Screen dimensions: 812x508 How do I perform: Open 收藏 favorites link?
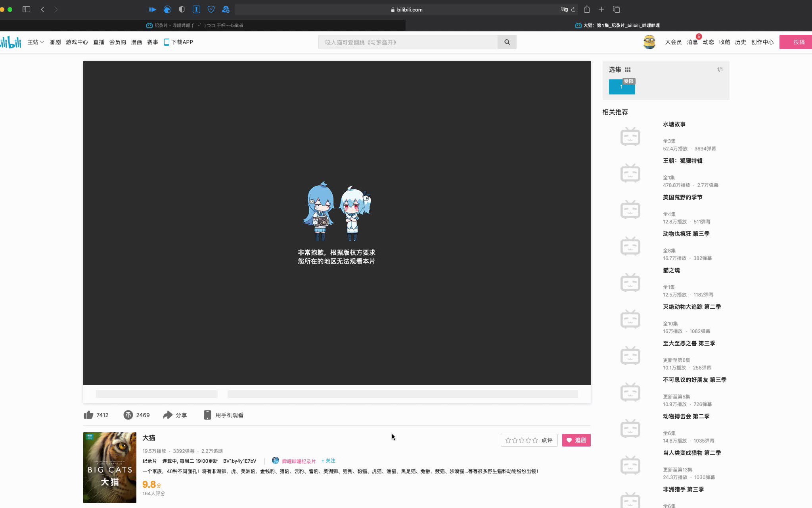tap(725, 42)
